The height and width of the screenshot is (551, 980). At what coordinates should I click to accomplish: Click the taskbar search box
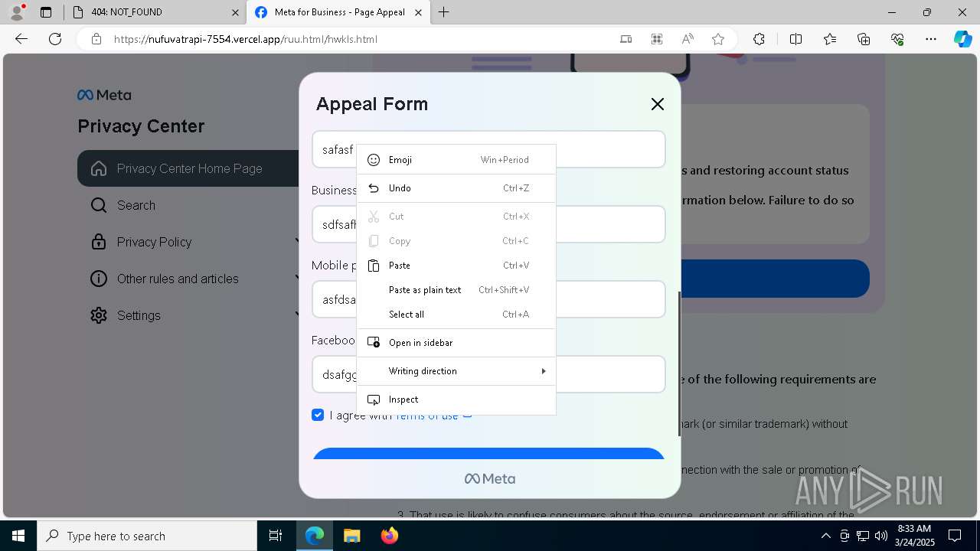(x=147, y=536)
